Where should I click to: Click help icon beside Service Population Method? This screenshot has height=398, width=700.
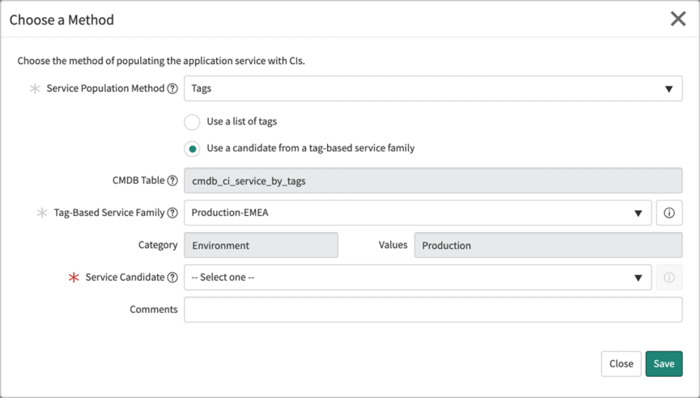coord(172,89)
